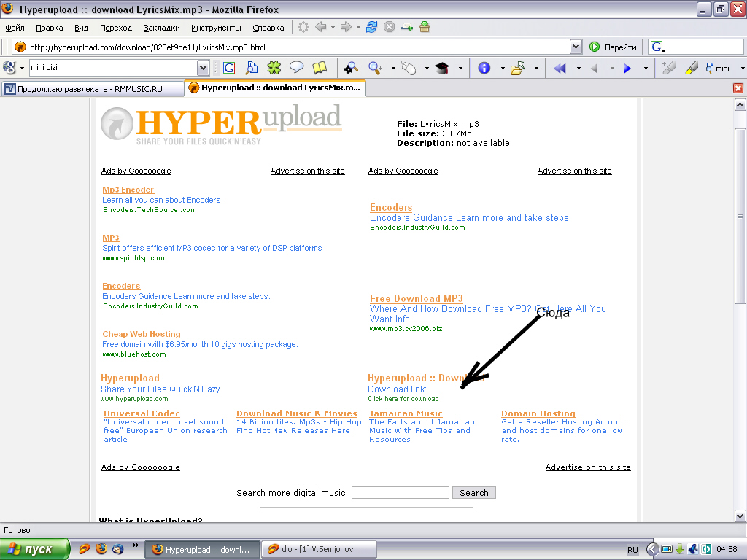Viewport: 747px width, 560px height.
Task: Click the graduation cap scholar icon
Action: pyautogui.click(x=442, y=68)
